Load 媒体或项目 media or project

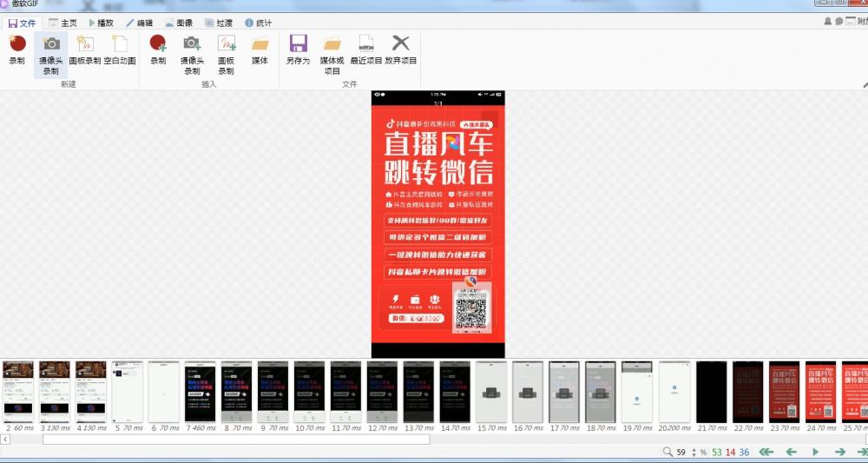pyautogui.click(x=332, y=55)
